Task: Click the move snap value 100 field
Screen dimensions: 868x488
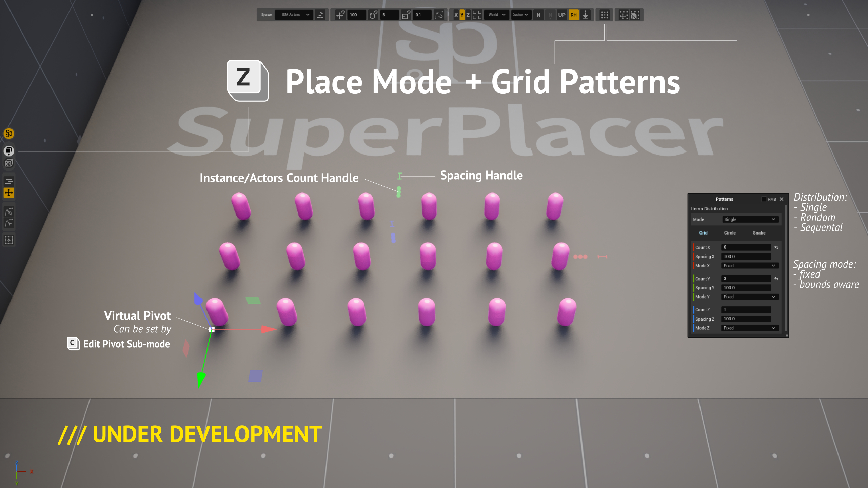Action: [x=356, y=15]
